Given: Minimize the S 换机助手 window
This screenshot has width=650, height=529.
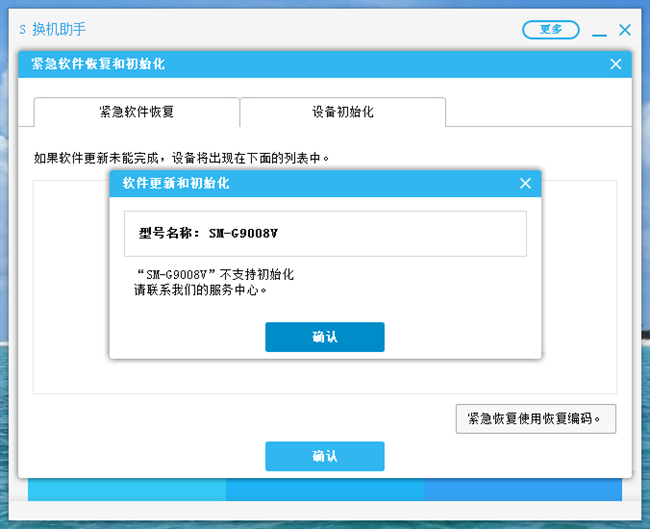Looking at the screenshot, I should coord(599,32).
